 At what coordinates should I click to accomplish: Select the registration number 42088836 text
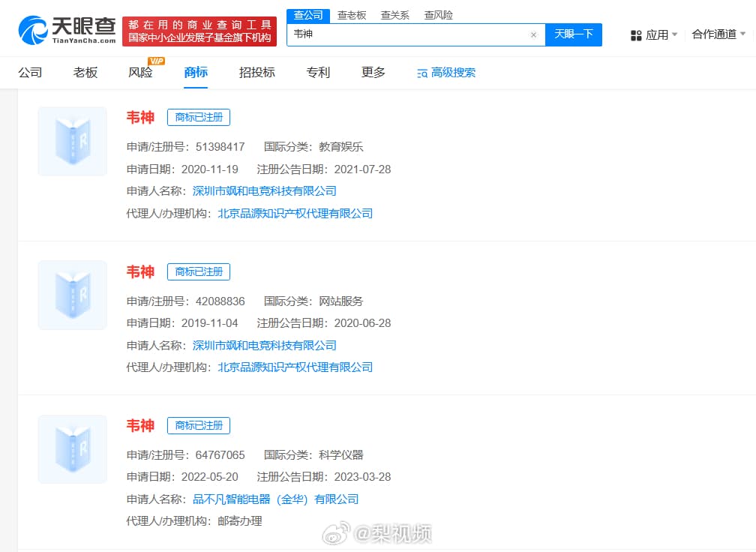pyautogui.click(x=220, y=301)
